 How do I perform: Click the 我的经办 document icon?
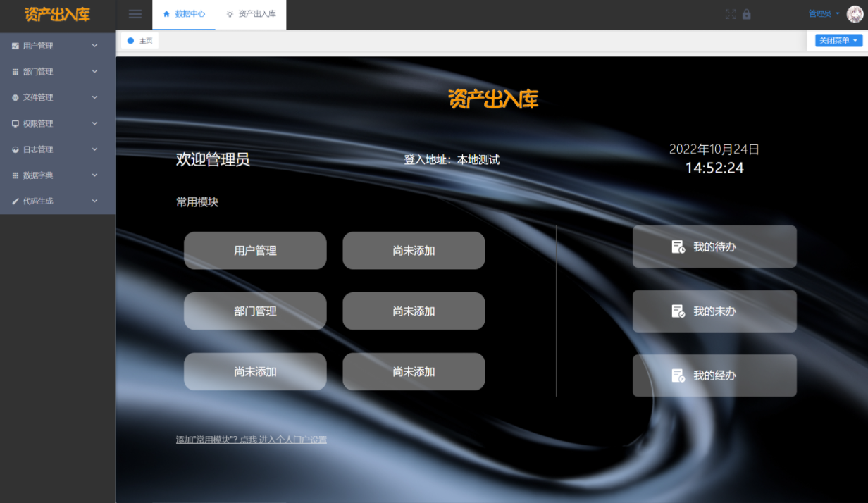coord(678,375)
